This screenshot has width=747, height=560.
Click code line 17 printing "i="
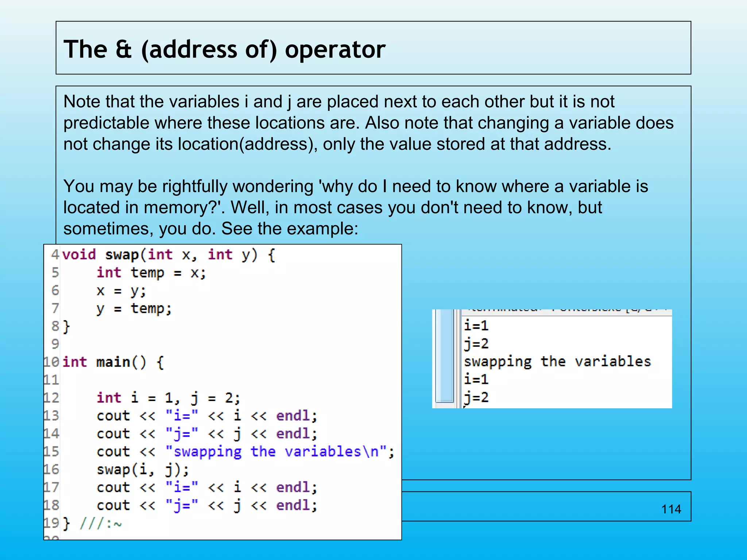[207, 487]
